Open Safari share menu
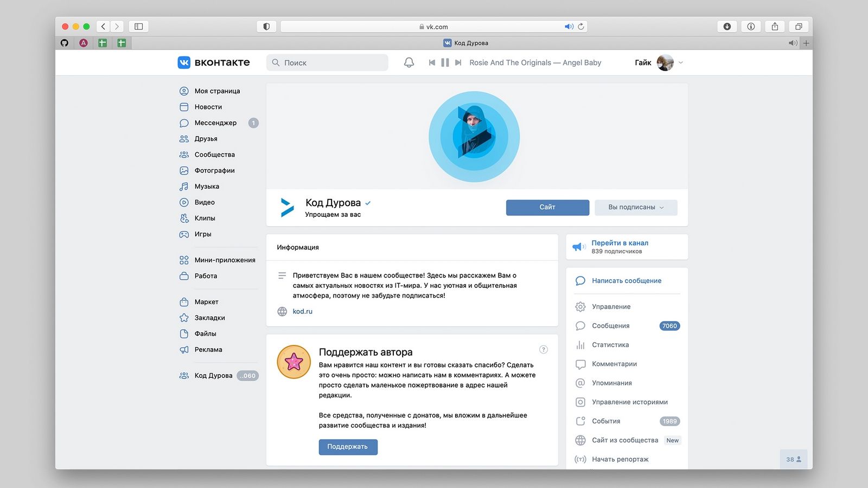The image size is (868, 488). 775,26
